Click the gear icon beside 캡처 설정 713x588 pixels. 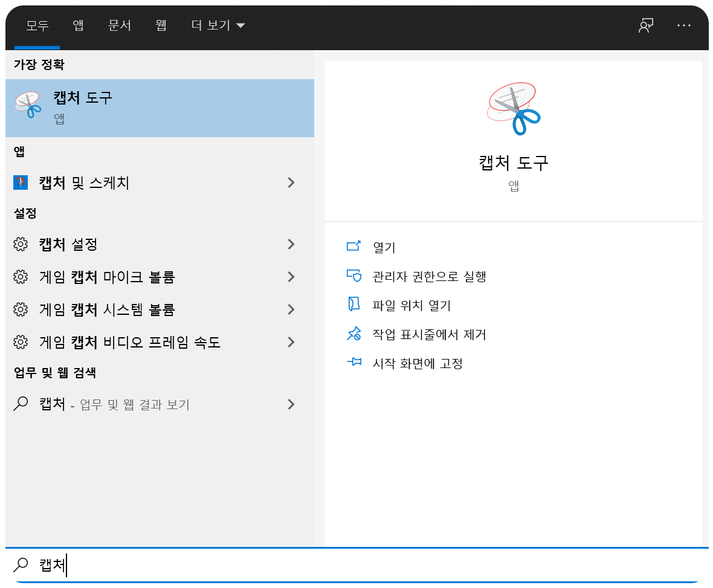[x=21, y=244]
